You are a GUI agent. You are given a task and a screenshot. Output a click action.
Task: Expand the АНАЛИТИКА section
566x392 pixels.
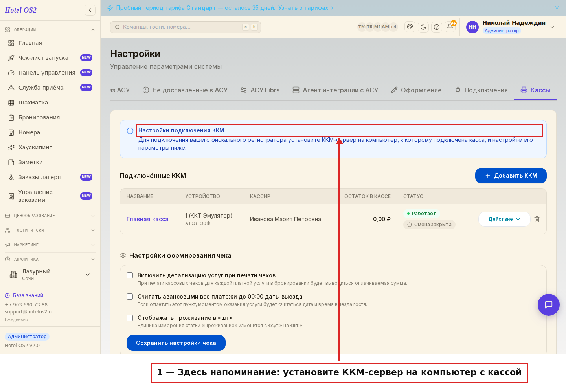(50, 259)
